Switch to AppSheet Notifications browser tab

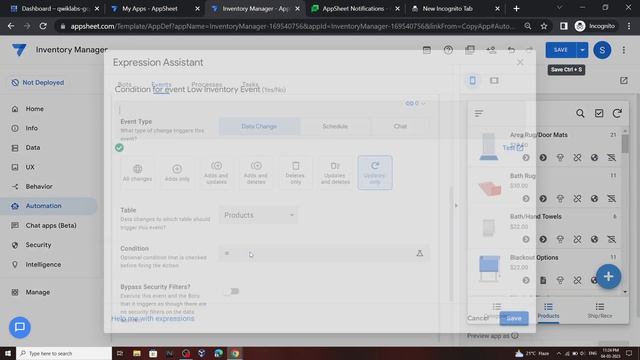pos(353,9)
